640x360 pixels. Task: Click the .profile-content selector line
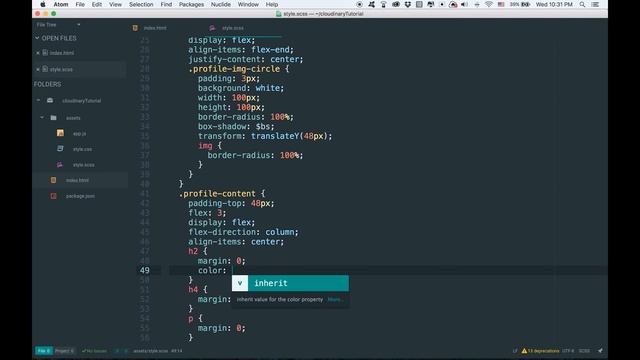pos(222,193)
